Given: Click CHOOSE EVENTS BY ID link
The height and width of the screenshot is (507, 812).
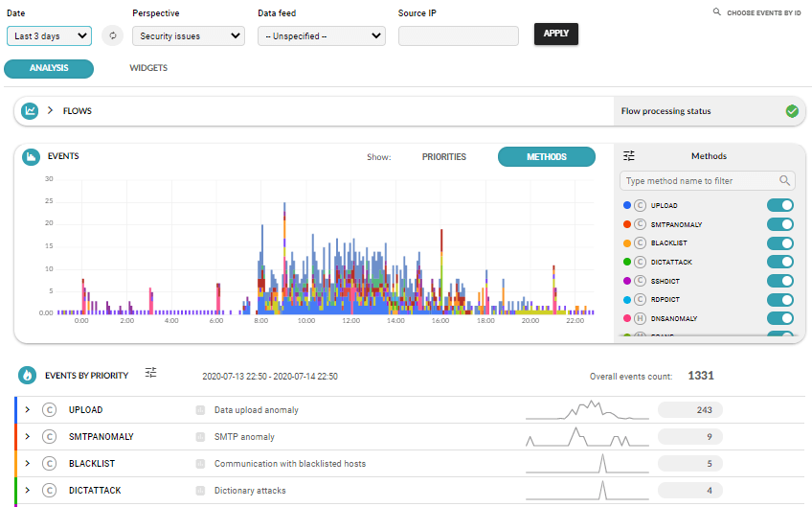Looking at the screenshot, I should pos(764,13).
